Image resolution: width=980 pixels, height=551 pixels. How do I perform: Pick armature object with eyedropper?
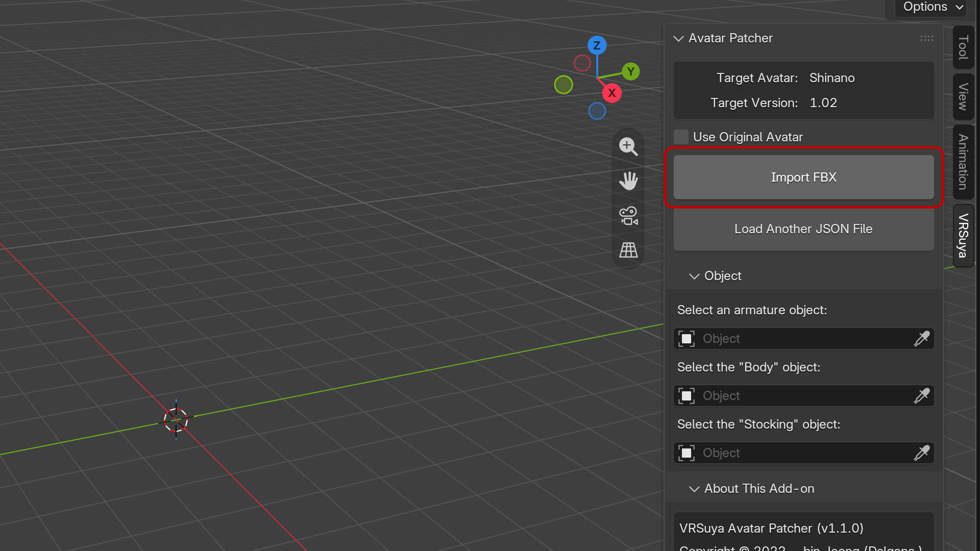[x=922, y=339]
